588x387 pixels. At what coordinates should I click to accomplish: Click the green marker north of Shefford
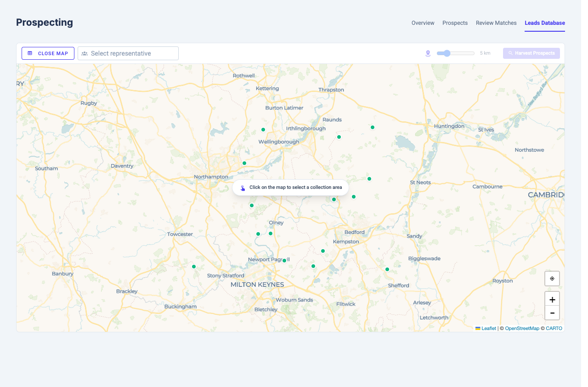pyautogui.click(x=387, y=269)
